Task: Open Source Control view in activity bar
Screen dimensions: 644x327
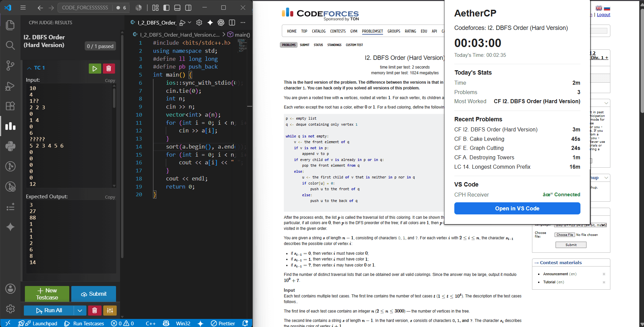Action: tap(10, 65)
